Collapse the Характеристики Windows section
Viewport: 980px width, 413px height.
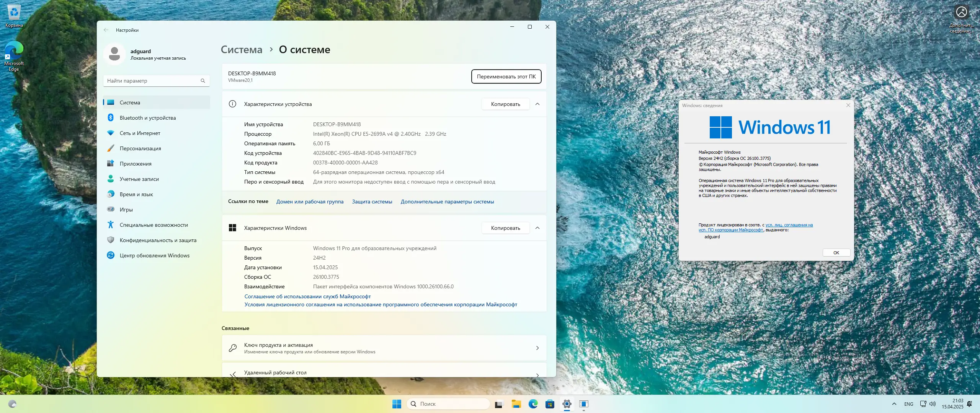[539, 228]
